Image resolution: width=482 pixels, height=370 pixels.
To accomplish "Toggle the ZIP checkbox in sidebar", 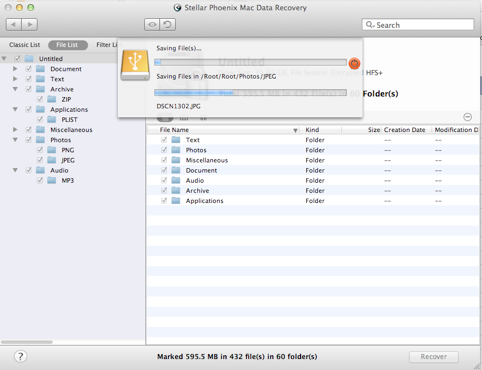I will [x=40, y=99].
